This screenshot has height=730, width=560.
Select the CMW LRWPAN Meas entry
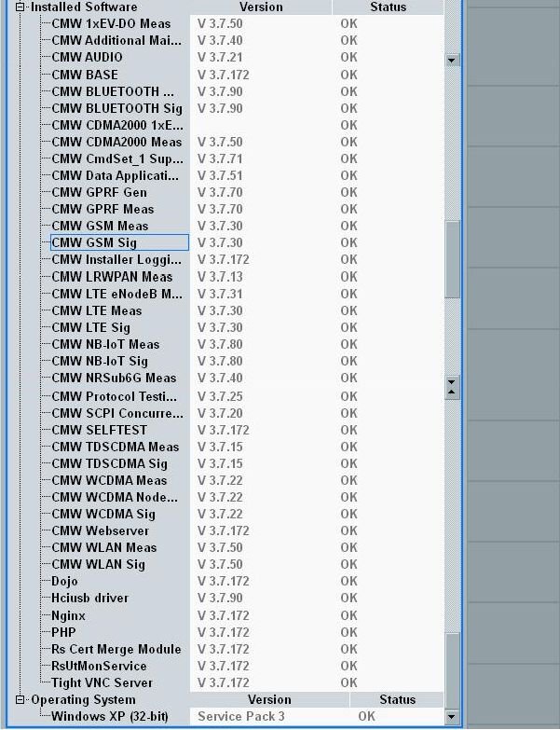pos(112,277)
